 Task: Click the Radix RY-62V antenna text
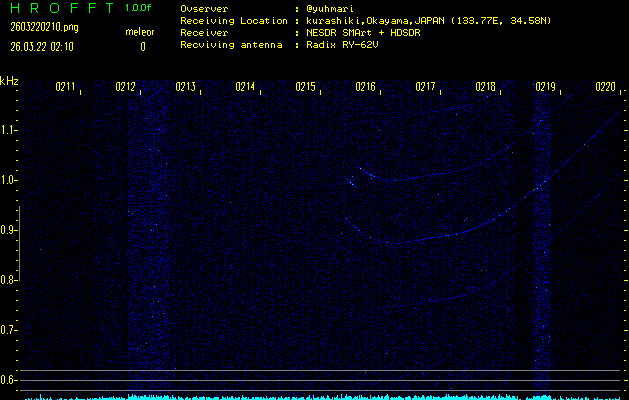click(x=342, y=45)
